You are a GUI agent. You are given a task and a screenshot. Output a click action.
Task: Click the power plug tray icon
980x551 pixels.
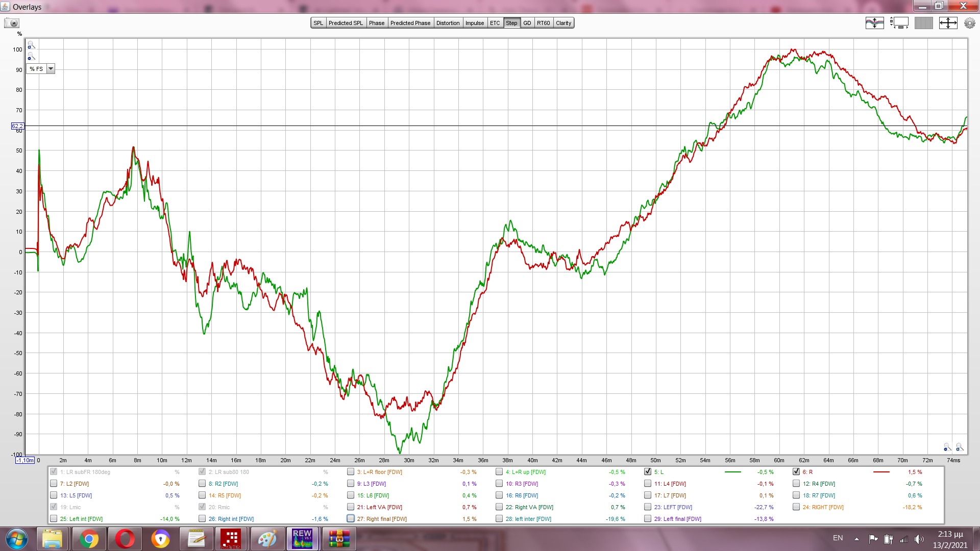(x=889, y=539)
